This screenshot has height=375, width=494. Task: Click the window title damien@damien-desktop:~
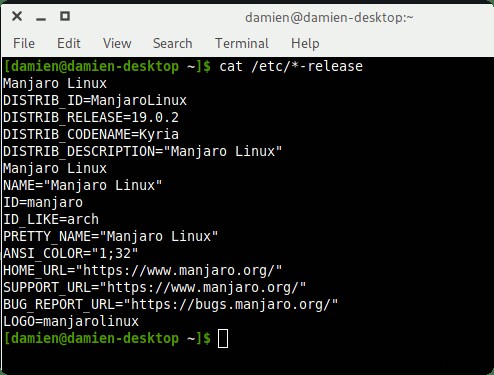point(329,17)
